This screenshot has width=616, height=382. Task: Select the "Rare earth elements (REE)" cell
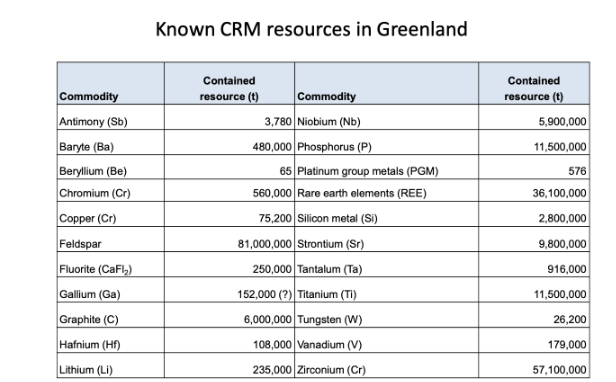(x=387, y=191)
